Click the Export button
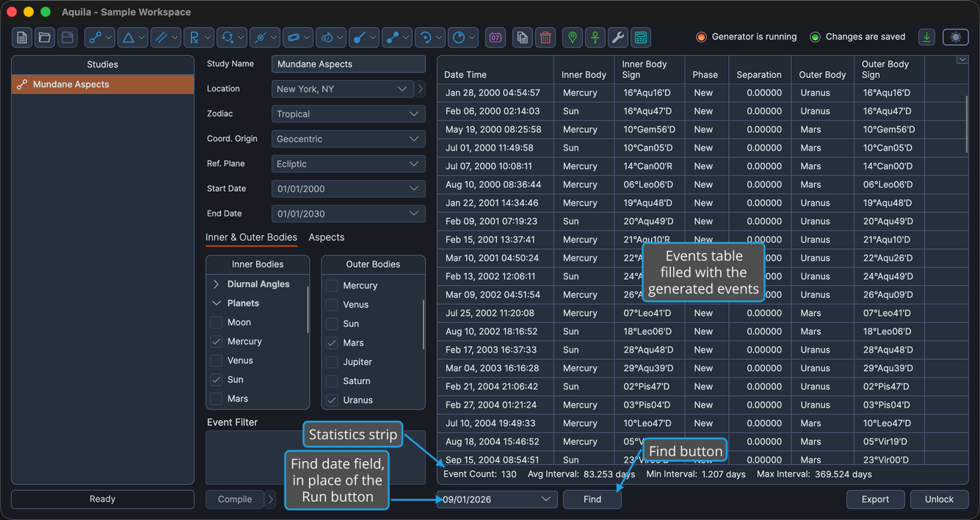 875,499
